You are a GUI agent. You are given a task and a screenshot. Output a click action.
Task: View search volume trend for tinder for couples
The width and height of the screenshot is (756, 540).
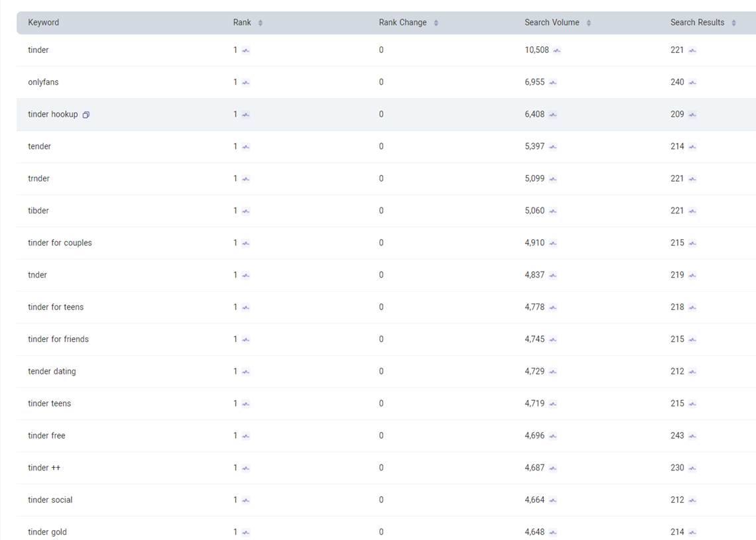pyautogui.click(x=553, y=243)
